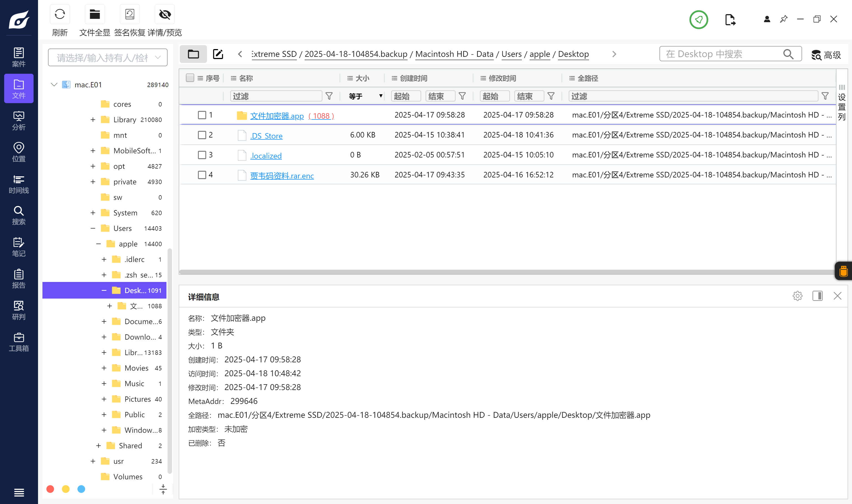
Task: Open the 等于 size comparison dropdown
Action: [365, 96]
